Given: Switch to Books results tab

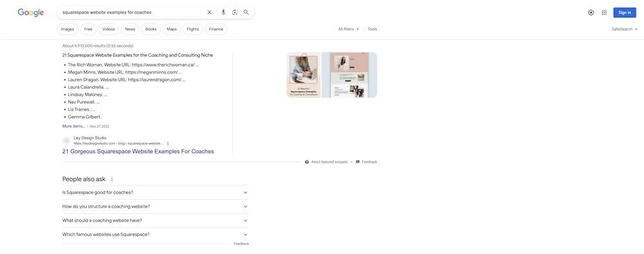Looking at the screenshot, I should pos(151,29).
